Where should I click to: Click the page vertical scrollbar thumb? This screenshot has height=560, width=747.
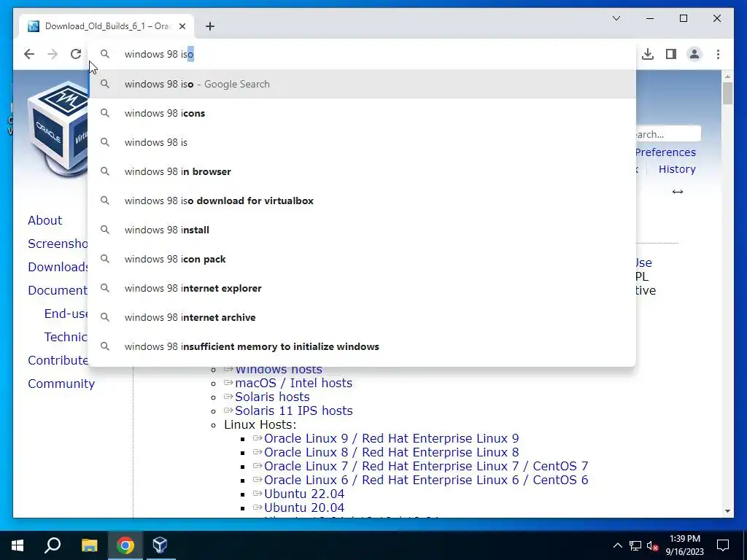727,93
